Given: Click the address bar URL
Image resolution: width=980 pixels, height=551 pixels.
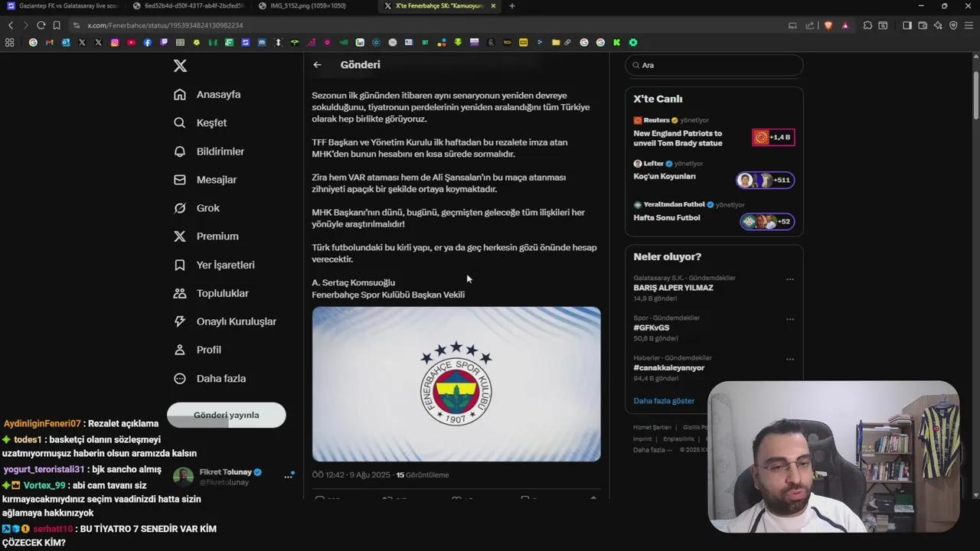Looking at the screenshot, I should [x=165, y=25].
